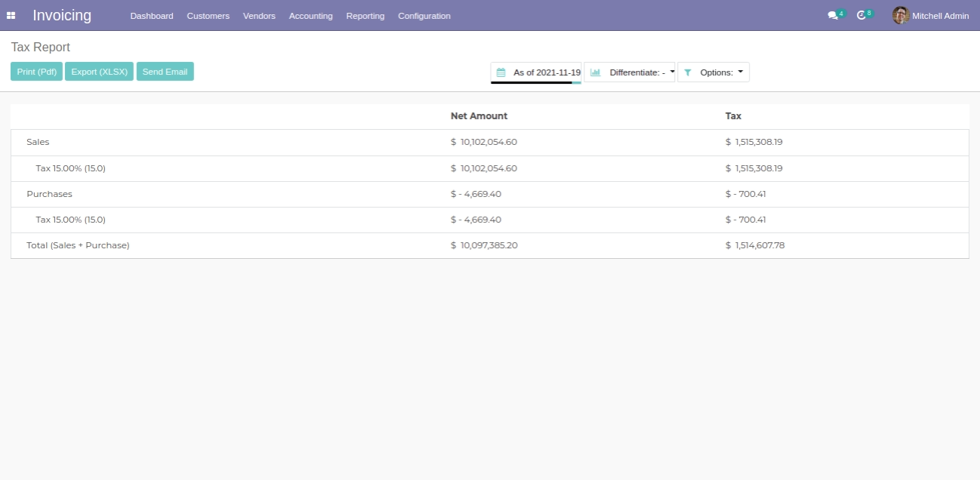Open the conversations chat bubble icon
Viewport: 980px width, 480px height.
(x=832, y=15)
